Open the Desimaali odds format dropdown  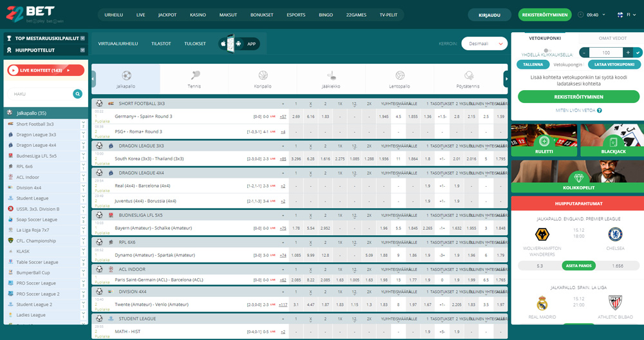(x=484, y=44)
